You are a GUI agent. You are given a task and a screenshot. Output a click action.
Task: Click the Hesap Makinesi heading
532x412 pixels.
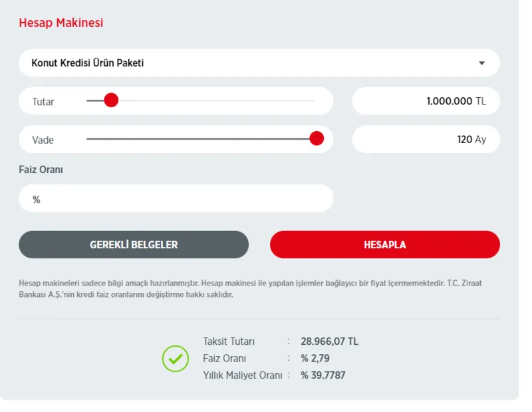click(x=61, y=23)
